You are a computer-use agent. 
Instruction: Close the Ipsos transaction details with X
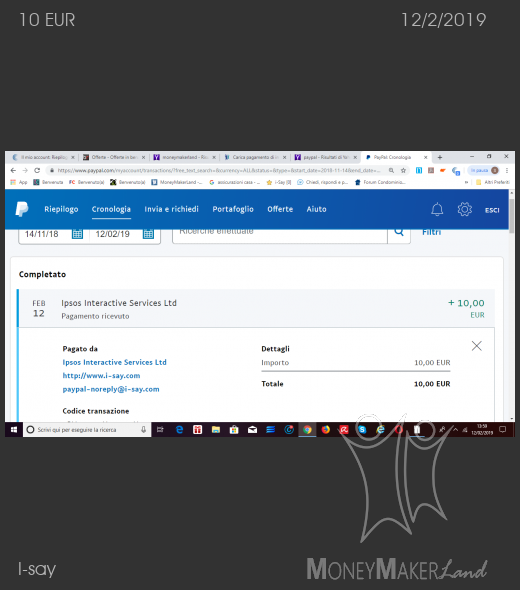point(476,345)
